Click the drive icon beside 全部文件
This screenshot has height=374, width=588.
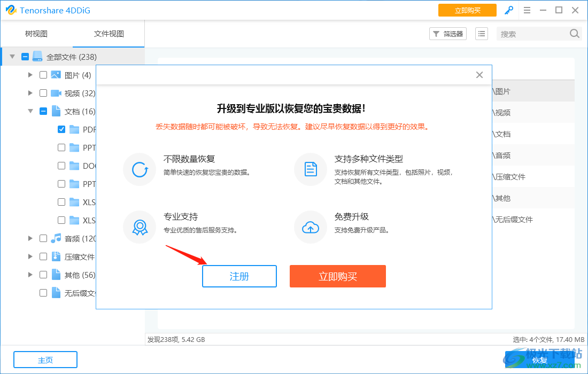pos(37,57)
